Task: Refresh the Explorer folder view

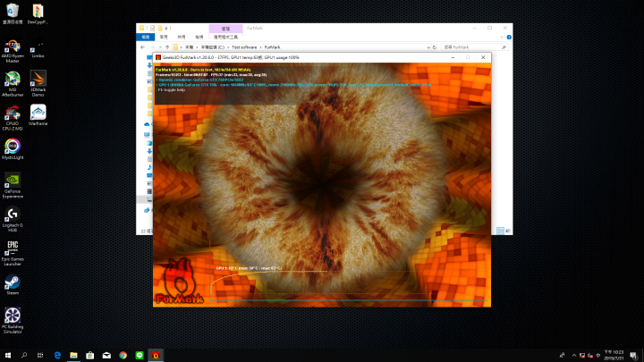Action: (x=435, y=47)
